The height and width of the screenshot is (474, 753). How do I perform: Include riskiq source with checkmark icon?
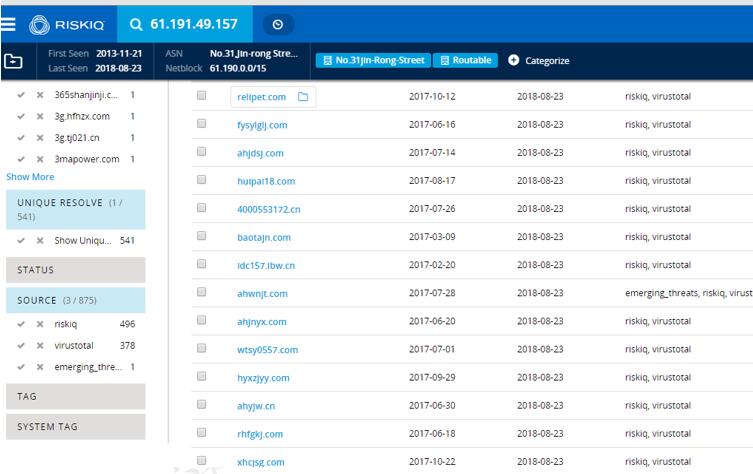point(21,324)
